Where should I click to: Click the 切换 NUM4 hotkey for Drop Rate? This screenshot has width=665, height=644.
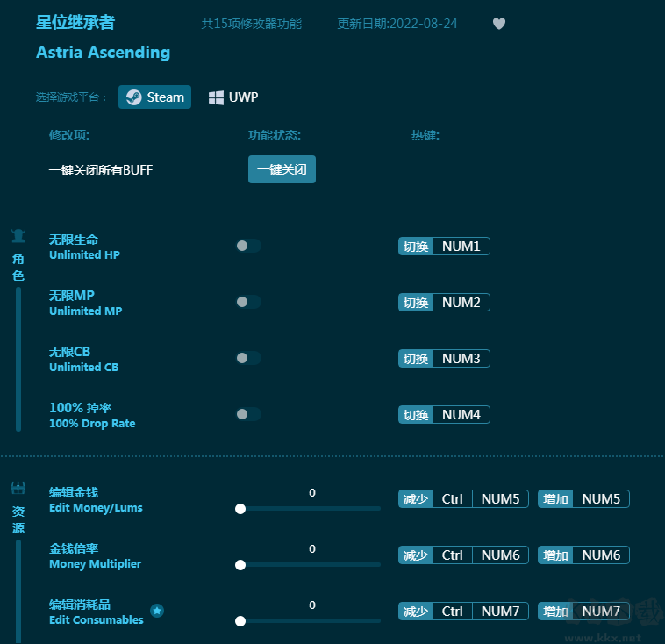pyautogui.click(x=444, y=415)
